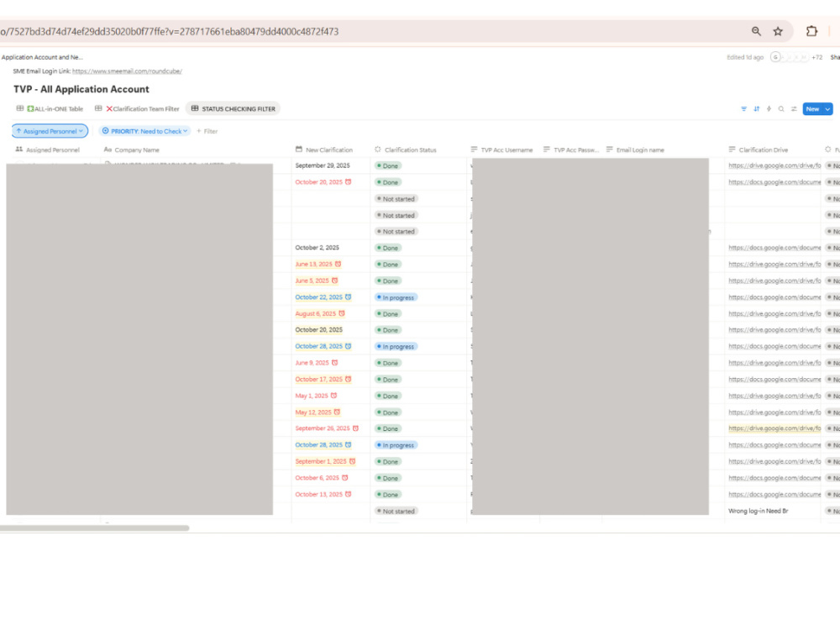Expand the New button dropdown arrow
Screen dimensions: 840x630
point(827,108)
